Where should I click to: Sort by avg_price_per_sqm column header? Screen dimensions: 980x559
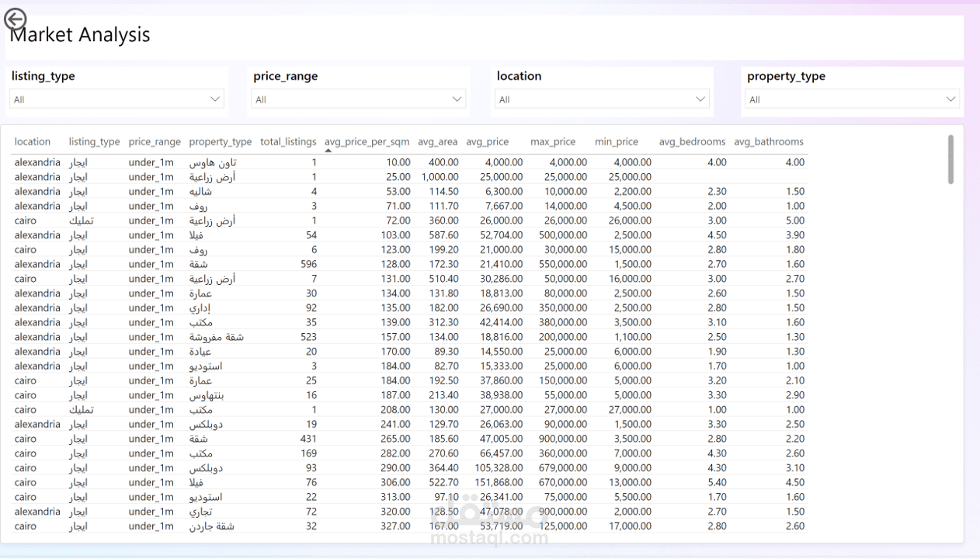367,141
